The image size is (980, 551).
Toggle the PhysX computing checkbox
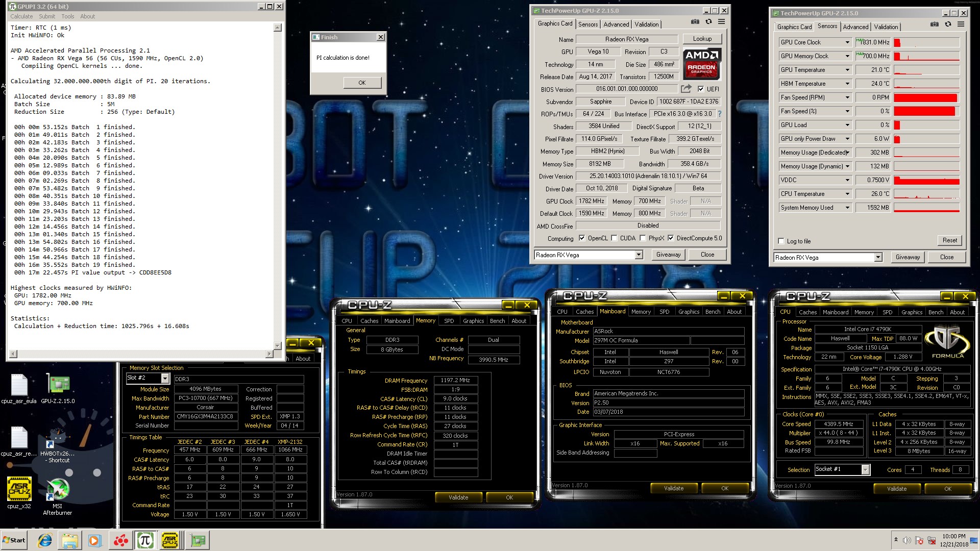[x=643, y=238]
